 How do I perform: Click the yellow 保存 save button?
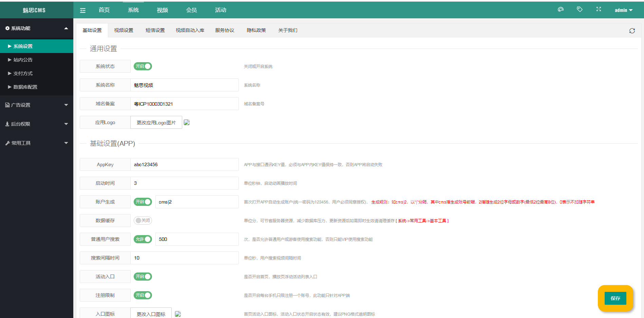click(x=616, y=298)
